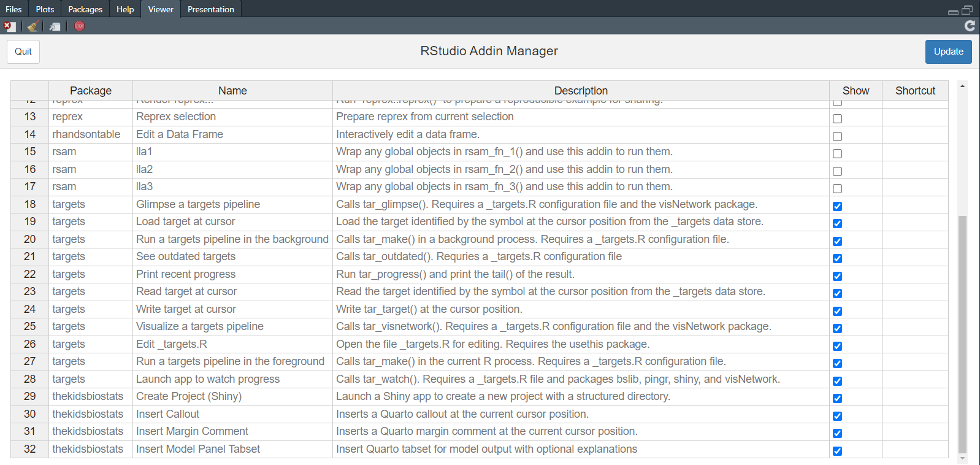Click the remove current viewer item icon
This screenshot has height=465, width=980.
click(9, 26)
